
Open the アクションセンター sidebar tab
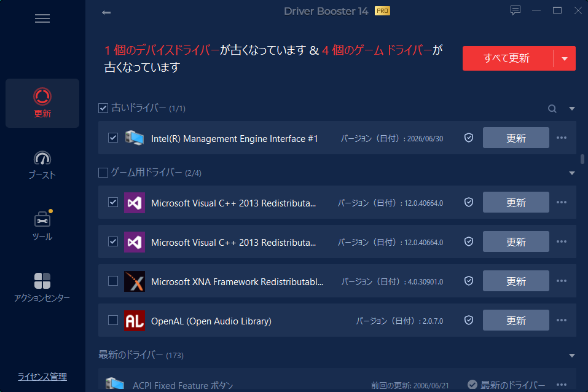pos(42,288)
